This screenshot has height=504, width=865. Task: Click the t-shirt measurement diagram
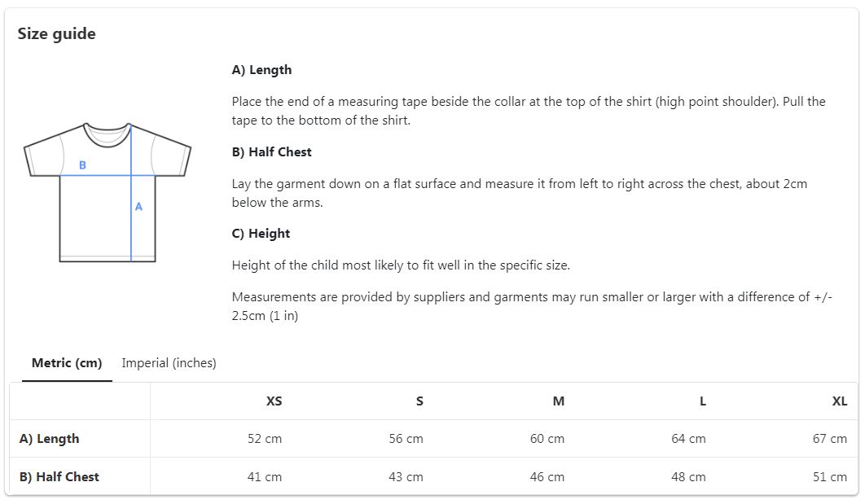pos(108,192)
